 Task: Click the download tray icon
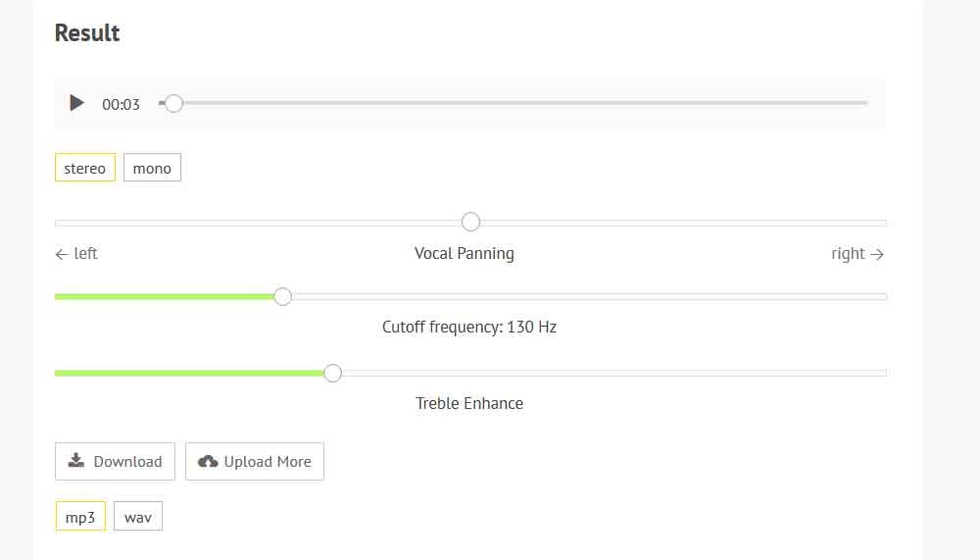75,461
